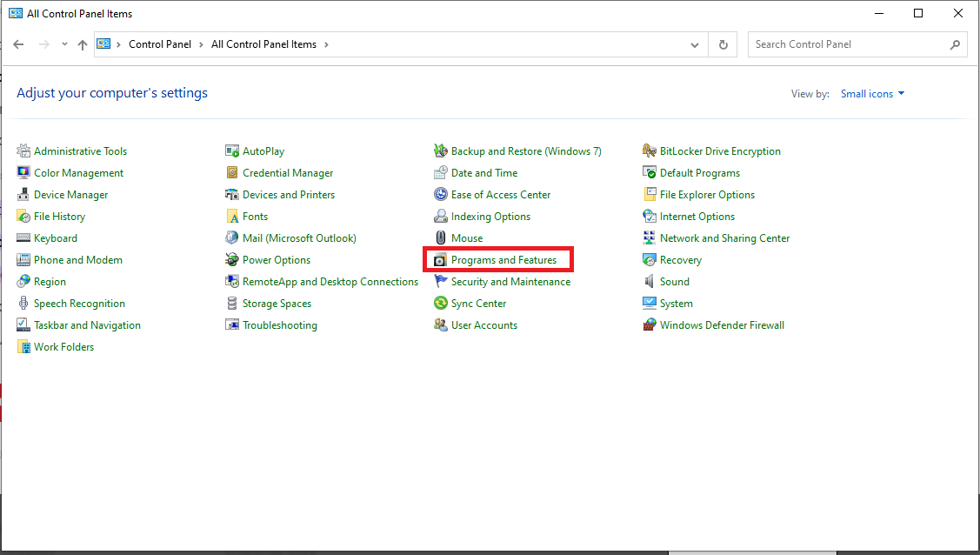Open the Security and Maintenance link
The width and height of the screenshot is (980, 555).
click(x=510, y=282)
